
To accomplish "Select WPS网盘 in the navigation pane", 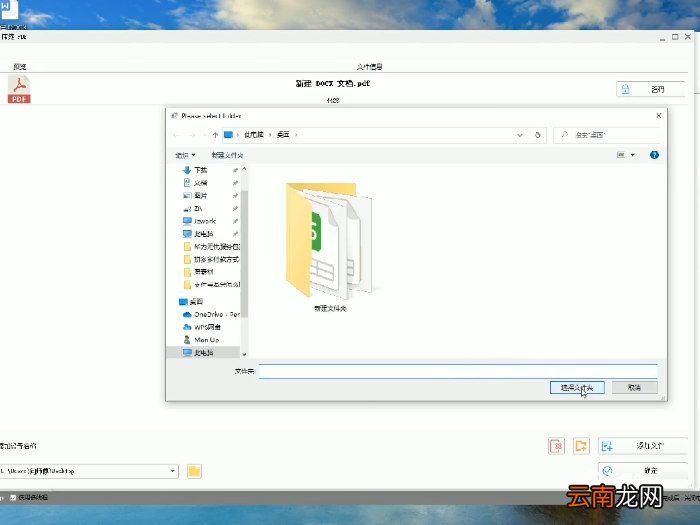I will click(x=207, y=327).
